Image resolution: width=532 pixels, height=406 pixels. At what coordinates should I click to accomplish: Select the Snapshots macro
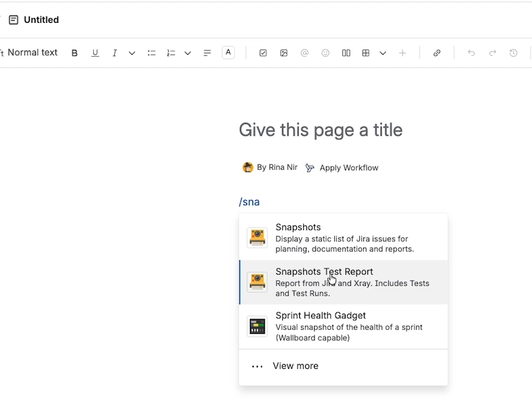click(x=344, y=238)
